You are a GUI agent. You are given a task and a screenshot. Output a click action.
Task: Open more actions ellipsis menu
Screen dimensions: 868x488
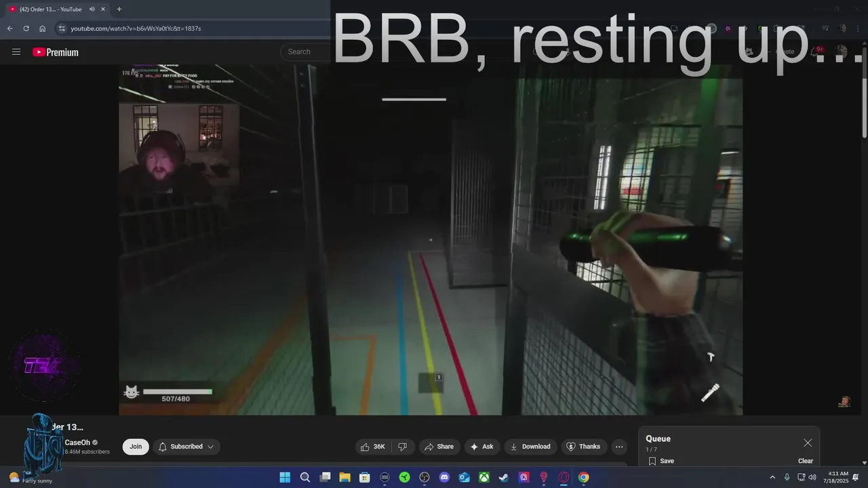coord(619,447)
